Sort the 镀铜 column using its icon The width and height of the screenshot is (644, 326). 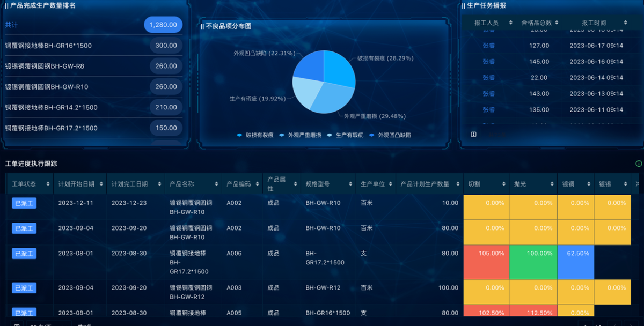[589, 184]
